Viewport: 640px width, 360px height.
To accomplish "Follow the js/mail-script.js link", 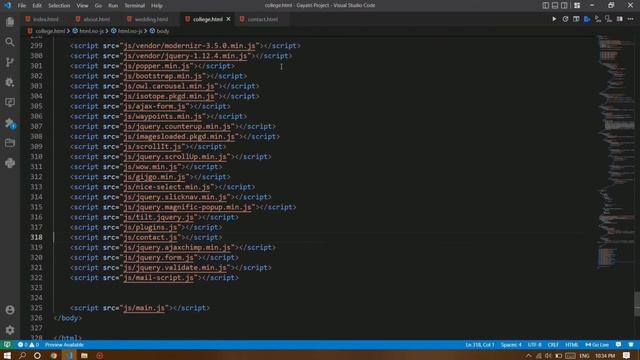I will click(x=158, y=278).
